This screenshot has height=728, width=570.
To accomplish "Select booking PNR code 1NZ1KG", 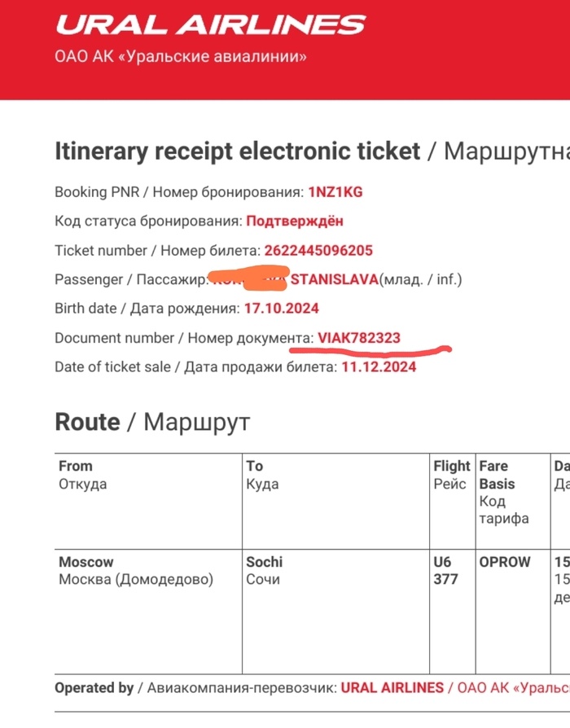I will pos(335,191).
